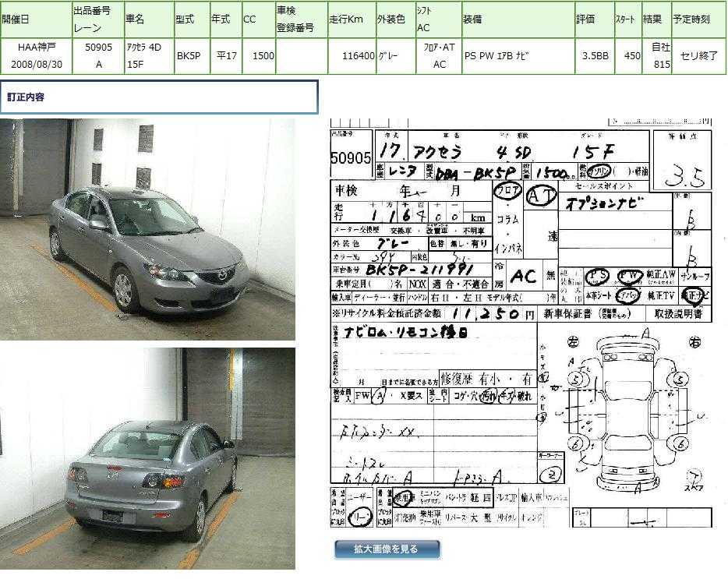The height and width of the screenshot is (579, 728).
Task: Click the シフト AC column header
Action: click(439, 19)
